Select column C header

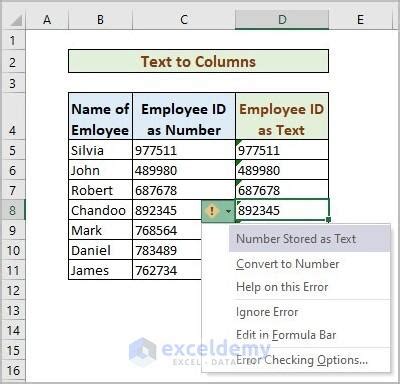click(x=184, y=20)
